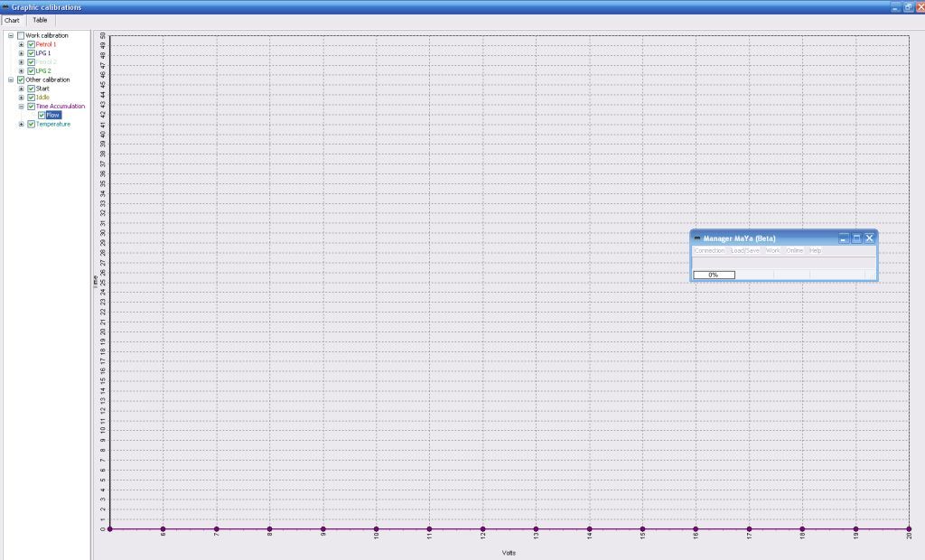Screen dimensions: 925x560
Task: Check the Work calibration checkbox
Action: [21, 35]
